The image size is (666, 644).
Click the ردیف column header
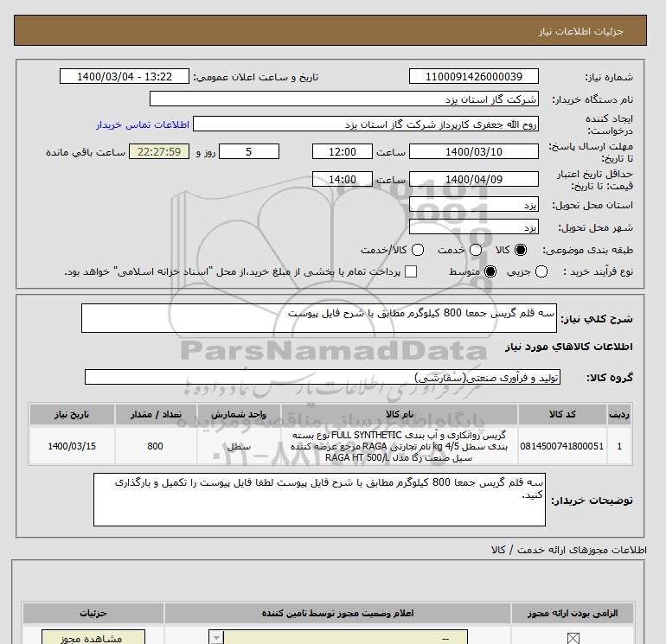click(619, 414)
